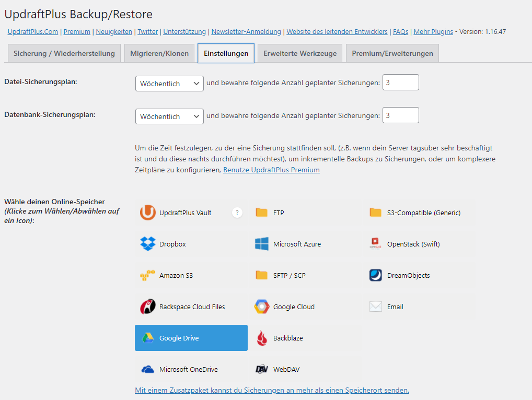
Task: Click the Rackspace Cloud Files label text
Action: point(192,307)
